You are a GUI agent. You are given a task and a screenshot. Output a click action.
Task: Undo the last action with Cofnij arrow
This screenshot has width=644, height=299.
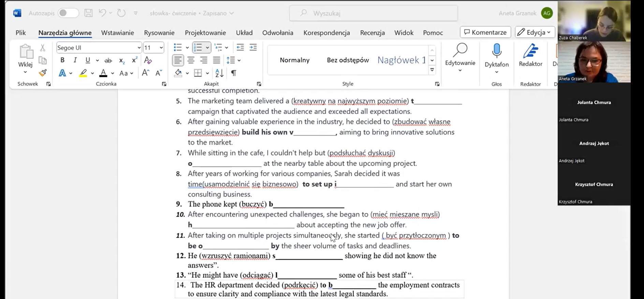[x=102, y=13]
